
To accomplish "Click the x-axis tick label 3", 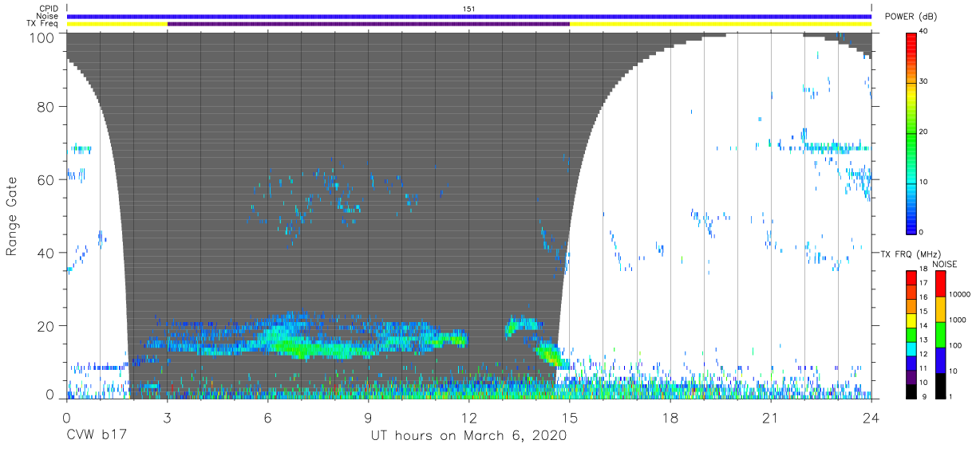I will pyautogui.click(x=168, y=418).
